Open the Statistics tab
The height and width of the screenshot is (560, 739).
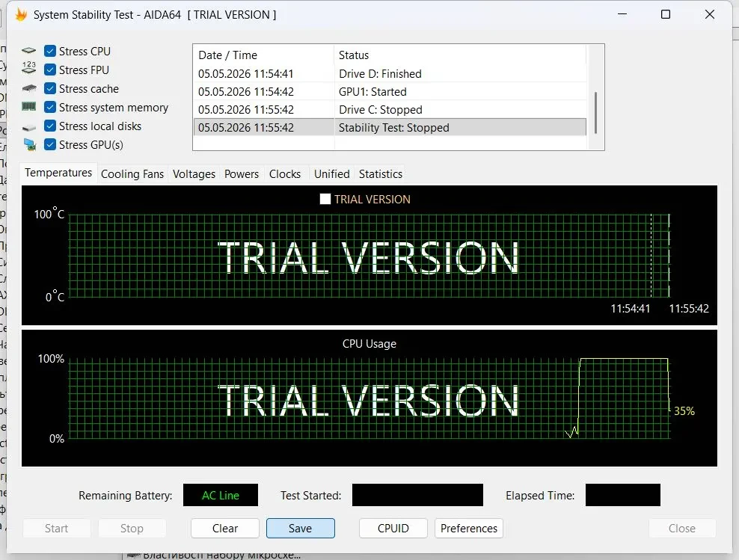tap(380, 174)
